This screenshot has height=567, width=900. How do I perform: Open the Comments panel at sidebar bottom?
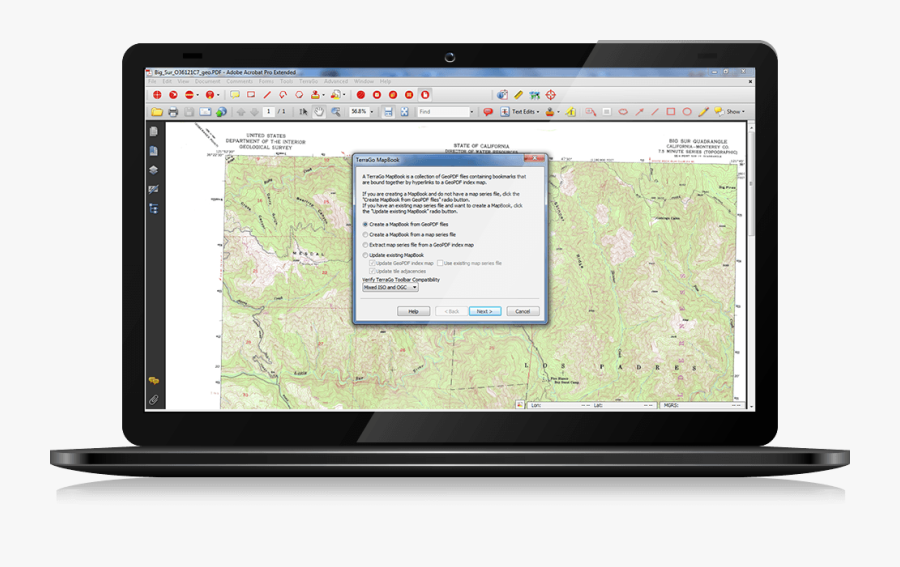(154, 381)
